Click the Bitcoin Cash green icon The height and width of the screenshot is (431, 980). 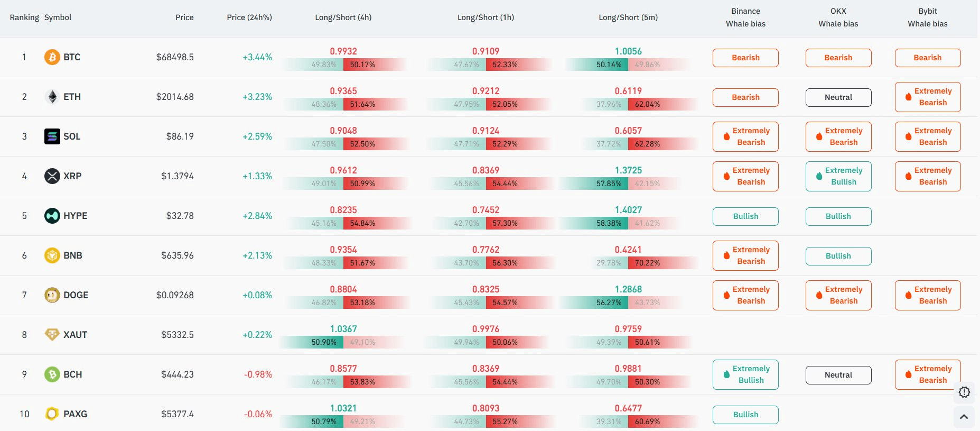pyautogui.click(x=52, y=374)
